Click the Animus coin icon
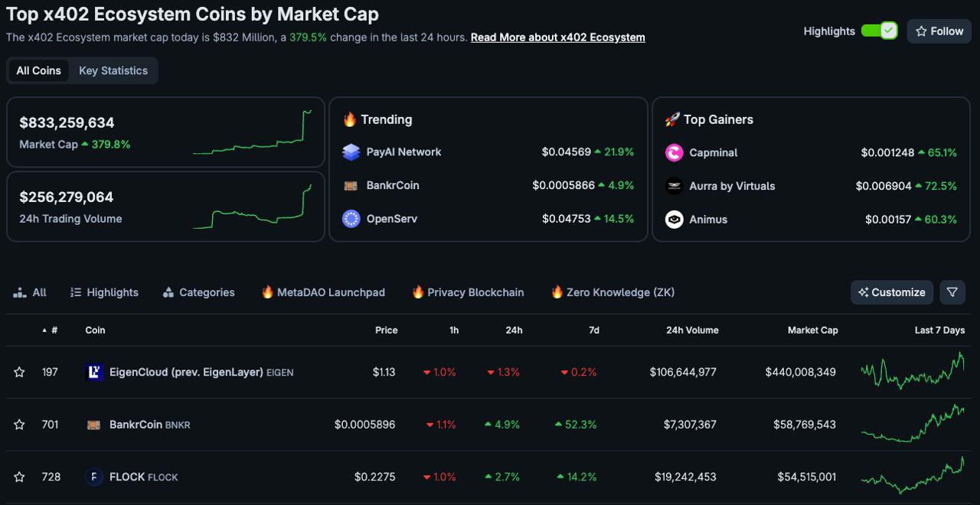 [x=674, y=220]
